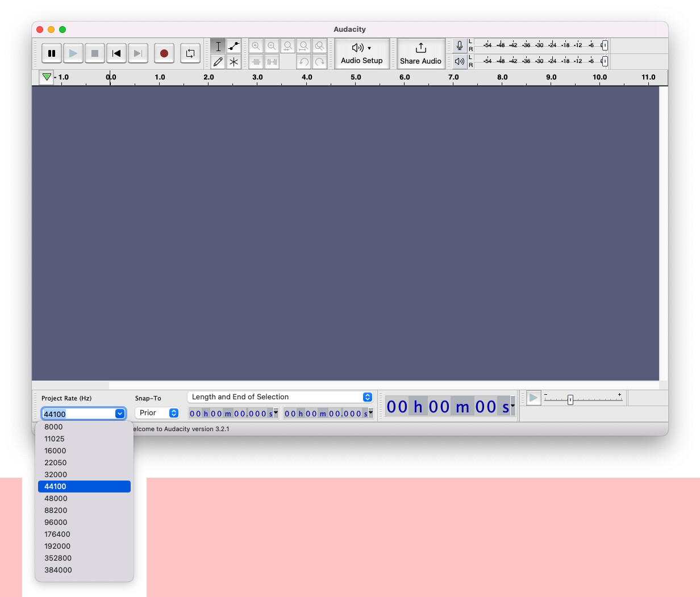Click the Redo arrow icon
700x597 pixels.
(320, 62)
